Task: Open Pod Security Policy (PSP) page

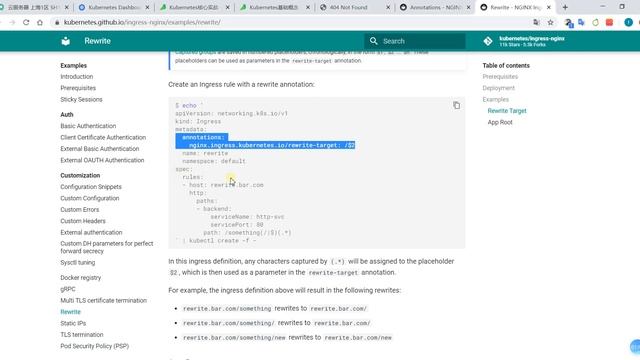Action: 95,347
